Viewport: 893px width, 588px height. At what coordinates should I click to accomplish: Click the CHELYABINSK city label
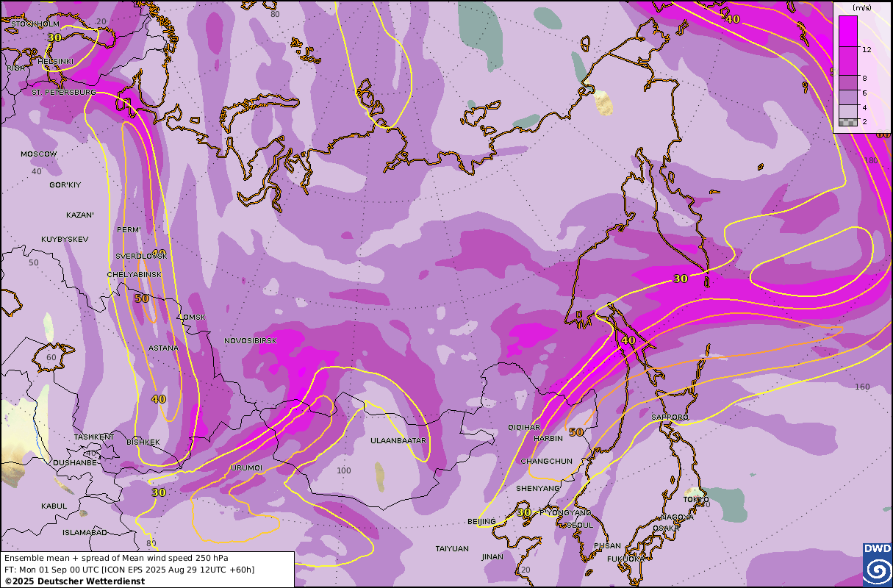pos(134,274)
